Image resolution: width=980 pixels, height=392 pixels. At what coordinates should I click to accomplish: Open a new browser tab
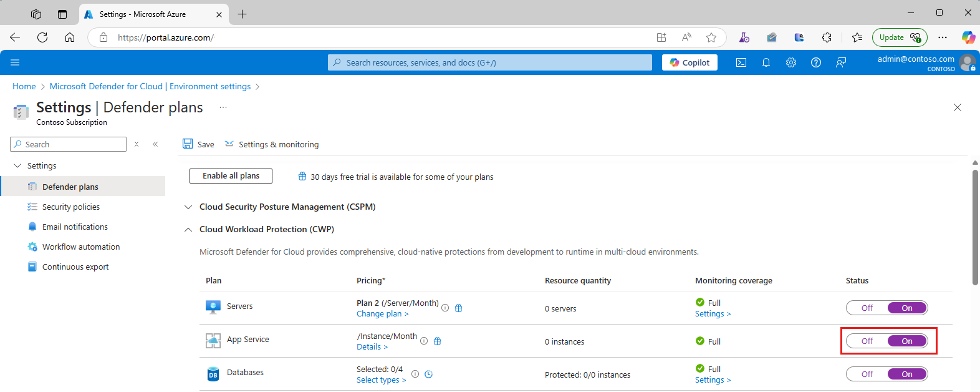[x=243, y=14]
